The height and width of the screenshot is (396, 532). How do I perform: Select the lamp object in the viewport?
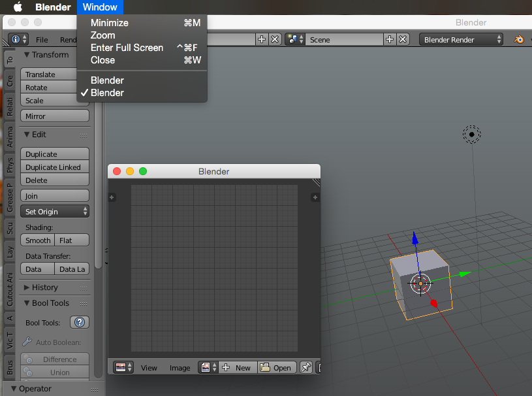click(x=471, y=135)
